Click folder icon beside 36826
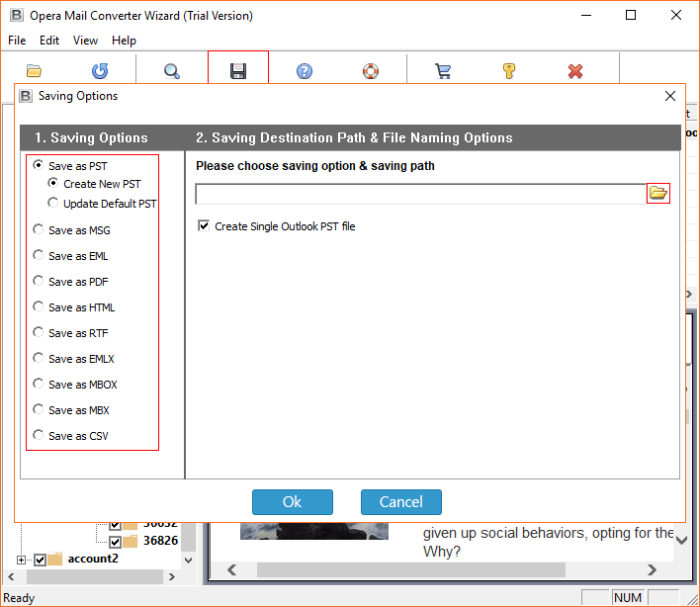 [x=130, y=541]
